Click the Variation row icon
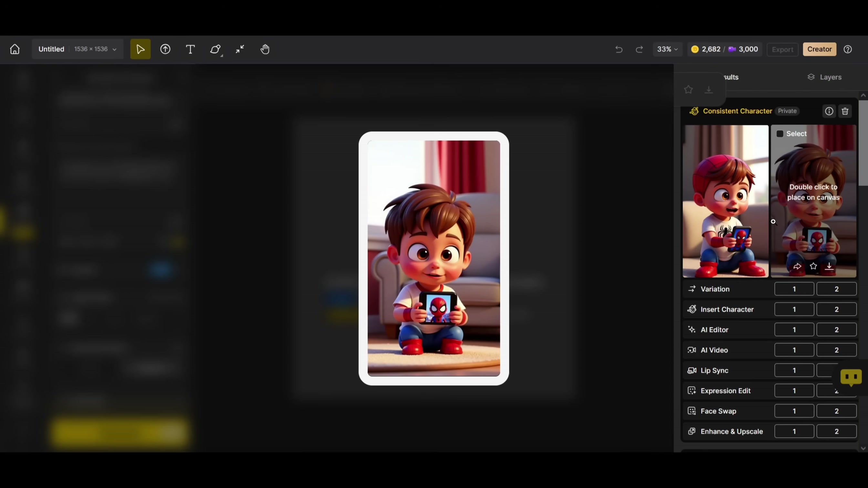The height and width of the screenshot is (488, 868). pos(692,289)
